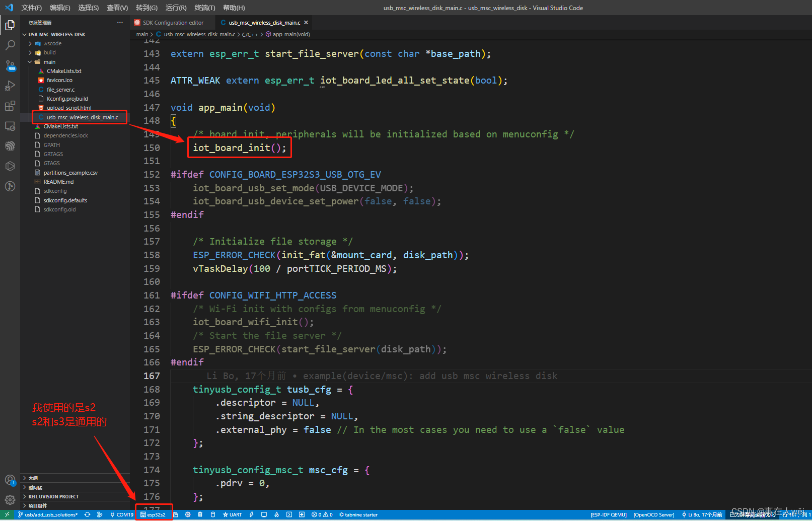812x521 pixels.
Task: Click the main breadcrumb segment
Action: [142, 34]
